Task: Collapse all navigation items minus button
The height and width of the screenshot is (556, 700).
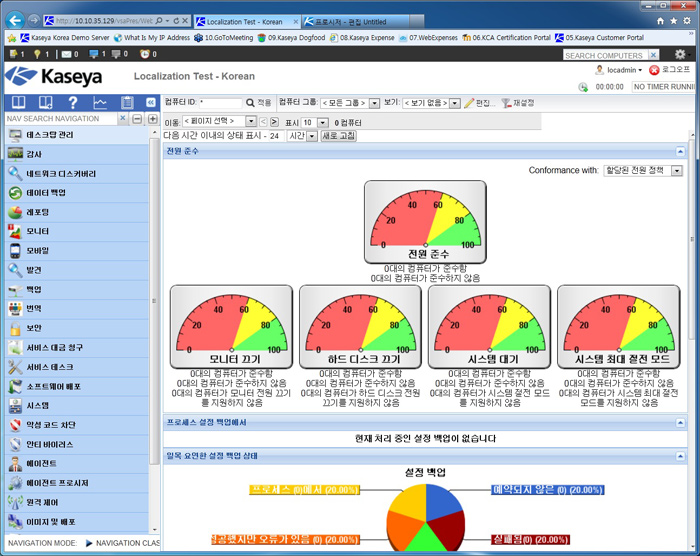Action: point(138,119)
